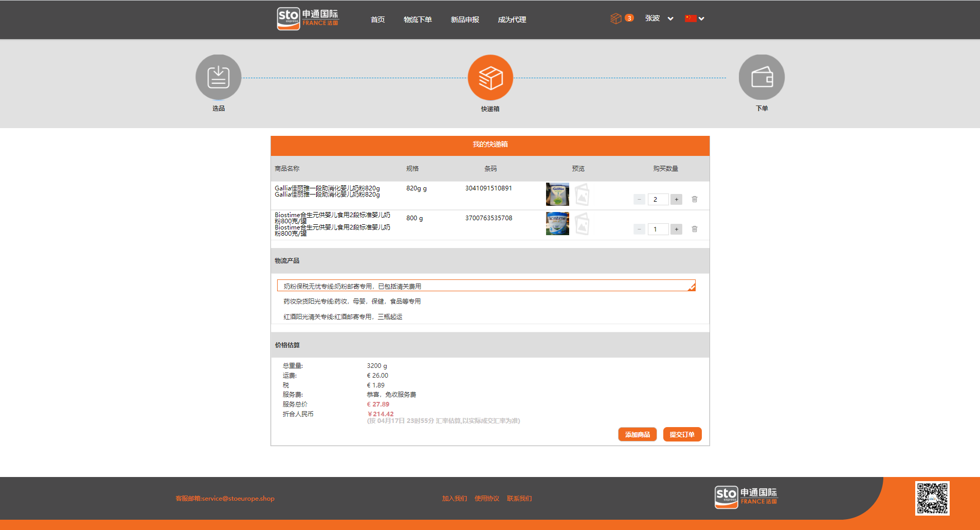
Task: Click the placeholder image icon in Biostime row
Action: tap(582, 224)
